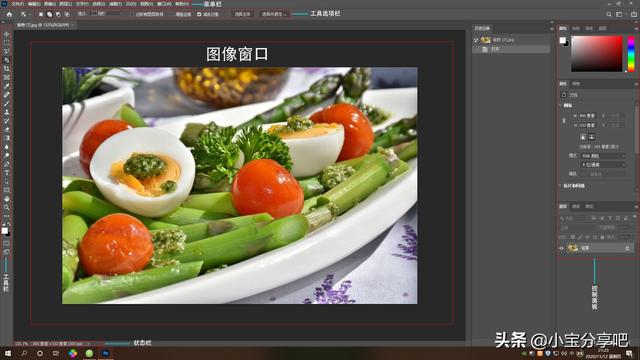Choose Subtract from Selection mode
Screen dimensions: 640x360
(58, 14)
